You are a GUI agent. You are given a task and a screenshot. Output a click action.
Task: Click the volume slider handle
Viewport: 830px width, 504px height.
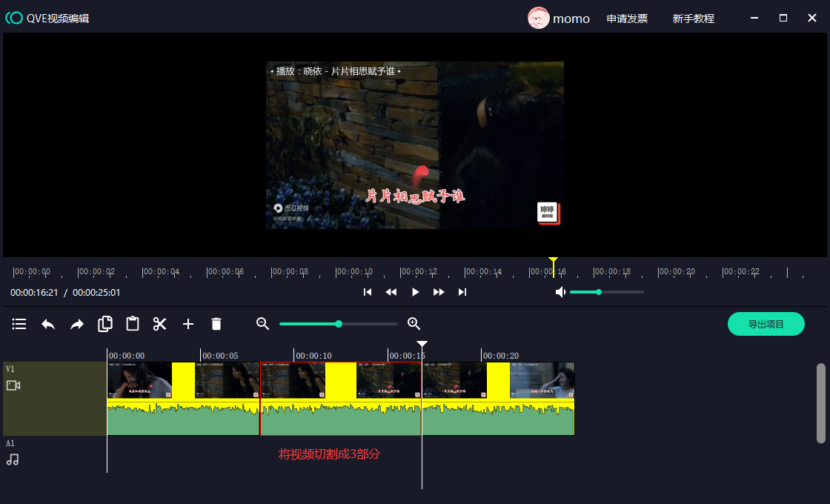(x=599, y=292)
